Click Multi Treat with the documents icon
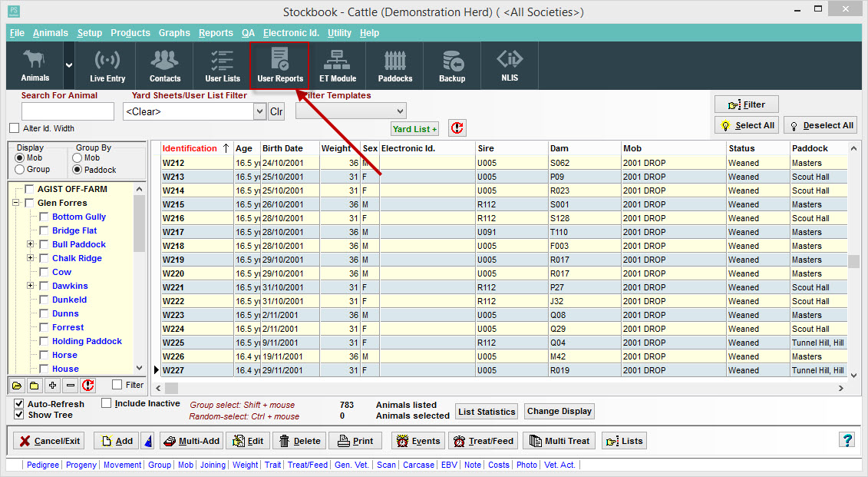This screenshot has width=868, height=477. [559, 441]
